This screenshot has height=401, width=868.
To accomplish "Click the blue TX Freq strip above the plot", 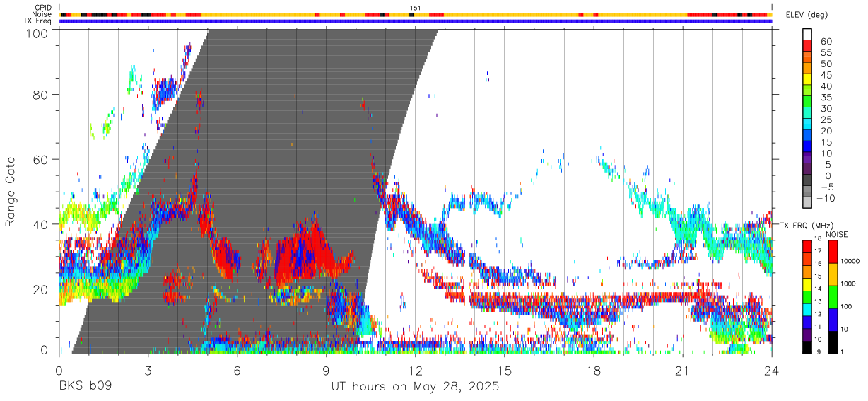I will [x=416, y=21].
